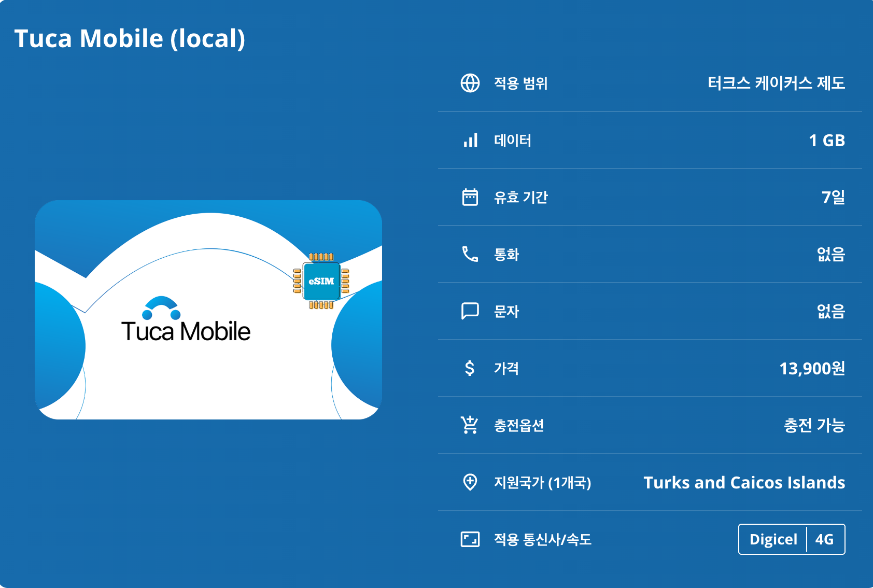Click the eSIM chip graphic on the card
This screenshot has width=873, height=588.
(321, 281)
